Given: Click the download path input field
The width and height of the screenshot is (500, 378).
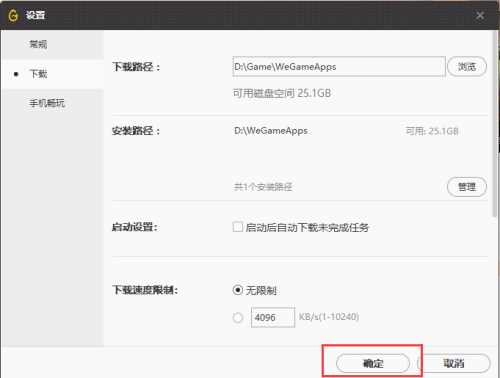Looking at the screenshot, I should tap(339, 67).
